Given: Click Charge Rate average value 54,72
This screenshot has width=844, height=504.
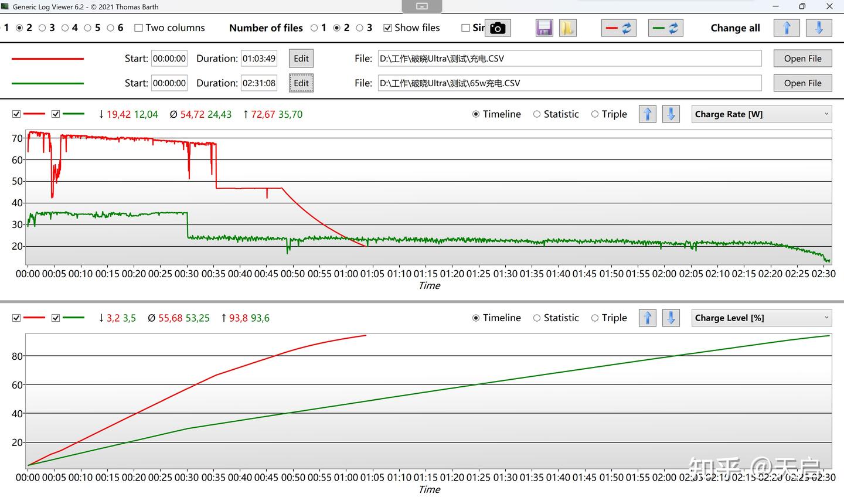Looking at the screenshot, I should tap(192, 114).
